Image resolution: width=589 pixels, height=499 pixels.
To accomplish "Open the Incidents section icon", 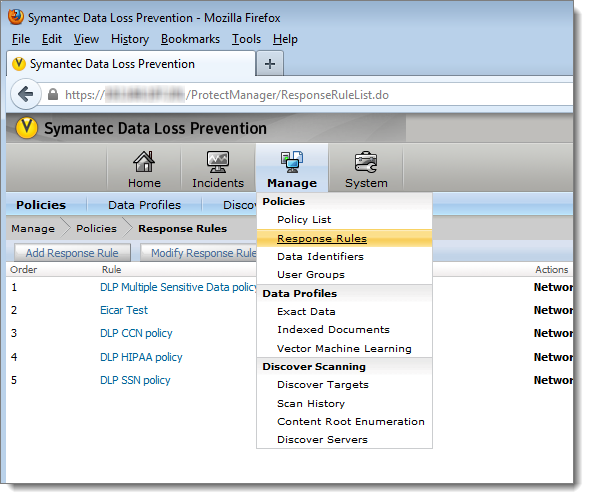I will [218, 162].
